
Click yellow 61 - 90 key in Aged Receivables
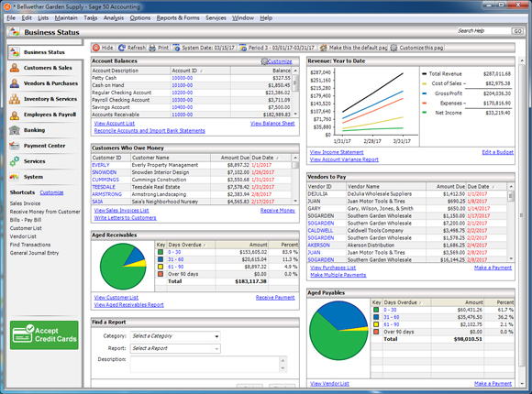coord(161,267)
